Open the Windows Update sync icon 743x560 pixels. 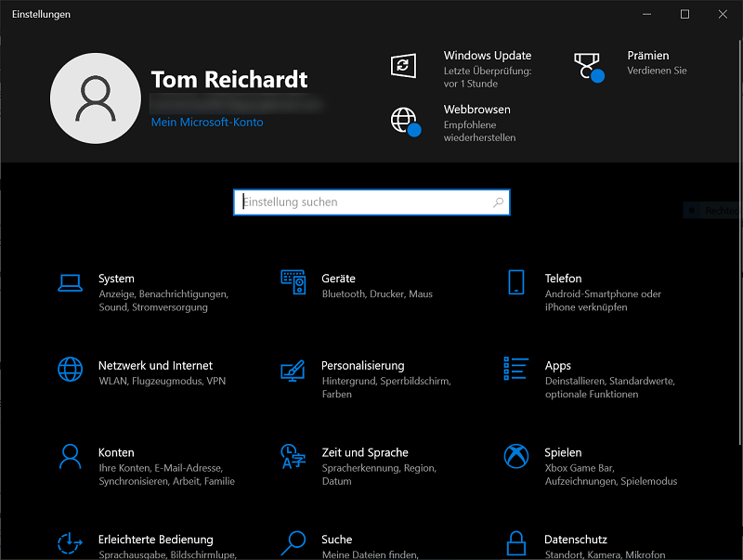click(403, 65)
